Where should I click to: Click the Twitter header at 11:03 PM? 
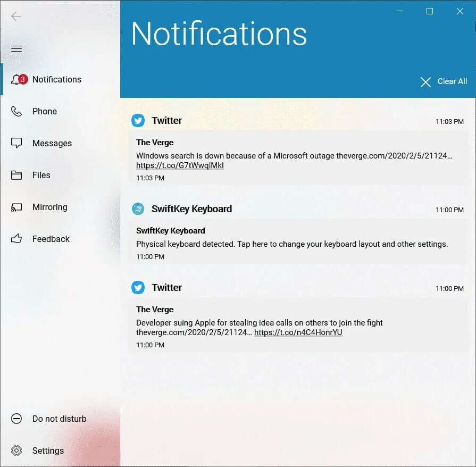(x=166, y=121)
